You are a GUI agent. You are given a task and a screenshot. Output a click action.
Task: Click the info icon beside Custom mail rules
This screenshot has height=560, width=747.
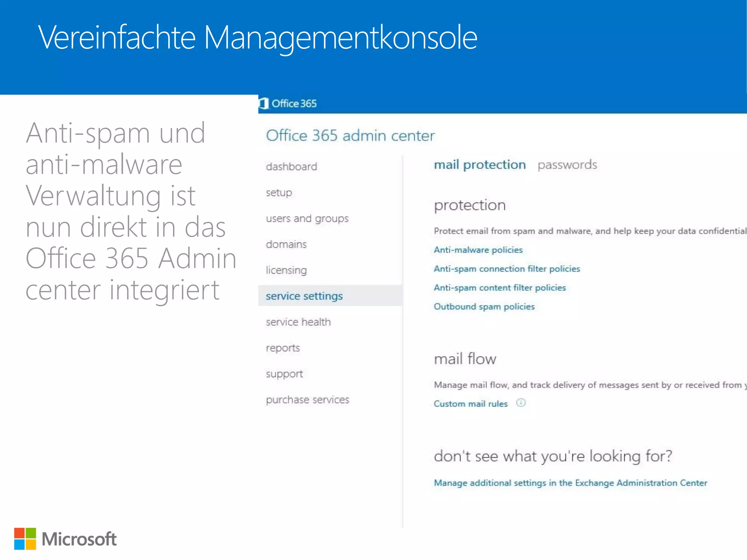click(521, 403)
